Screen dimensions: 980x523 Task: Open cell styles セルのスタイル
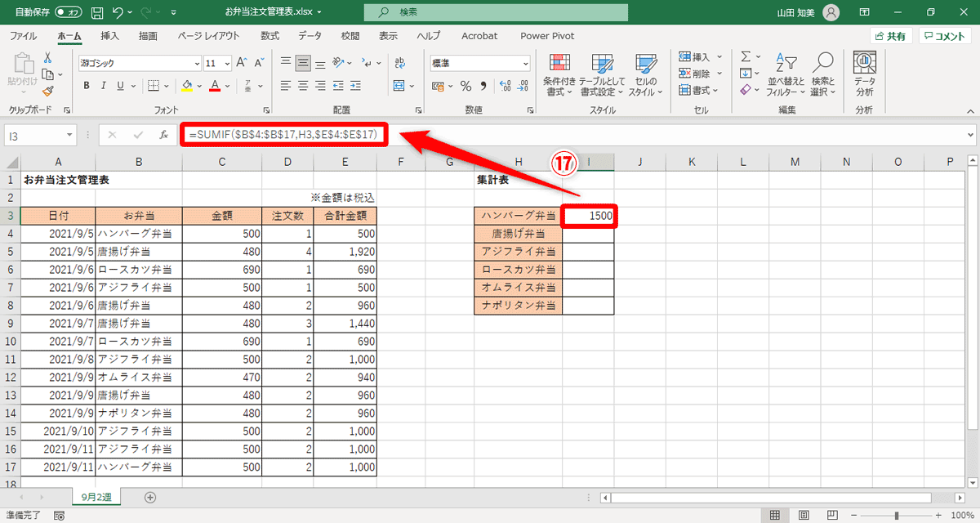tap(646, 75)
